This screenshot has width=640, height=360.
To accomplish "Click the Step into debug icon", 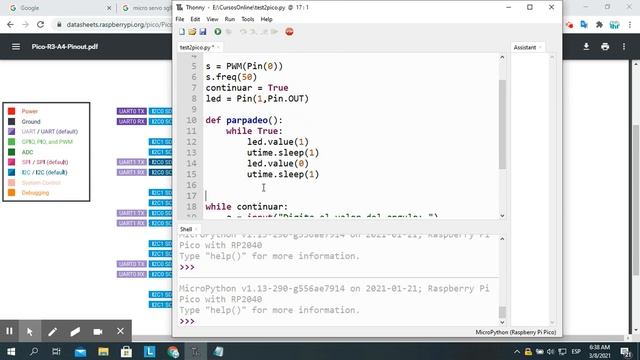I will 253,31.
